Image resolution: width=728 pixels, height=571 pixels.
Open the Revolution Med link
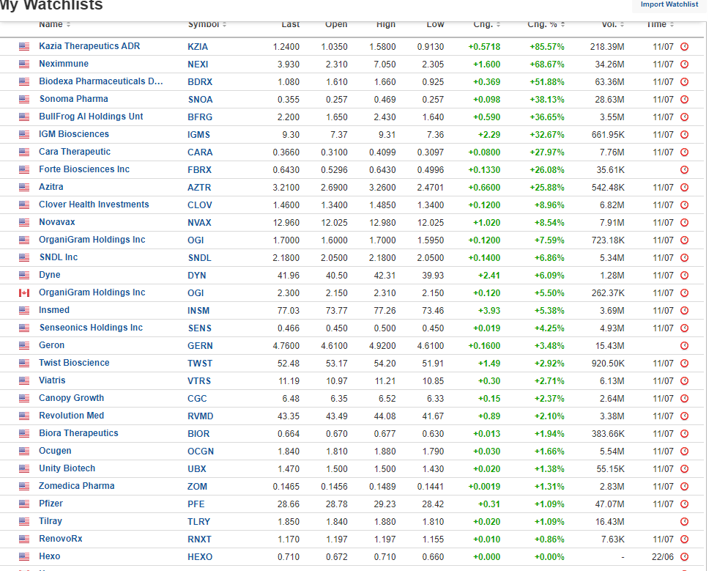(x=72, y=416)
